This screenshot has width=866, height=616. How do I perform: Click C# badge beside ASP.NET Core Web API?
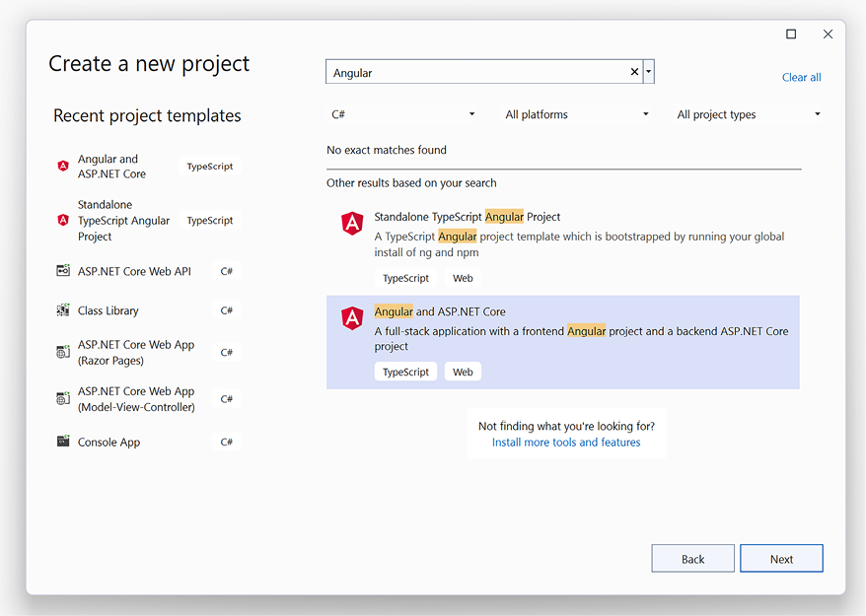(x=227, y=271)
